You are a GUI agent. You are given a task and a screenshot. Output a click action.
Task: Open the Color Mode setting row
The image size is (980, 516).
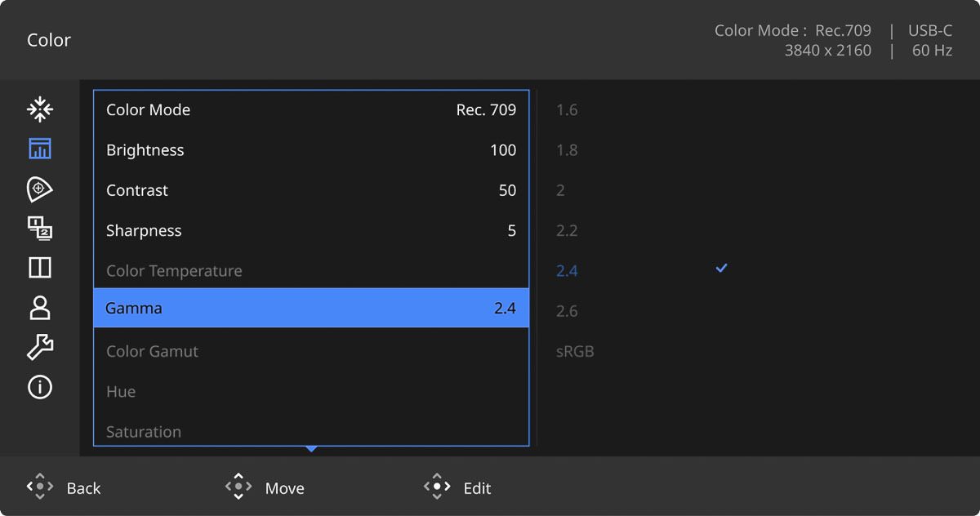pyautogui.click(x=311, y=110)
